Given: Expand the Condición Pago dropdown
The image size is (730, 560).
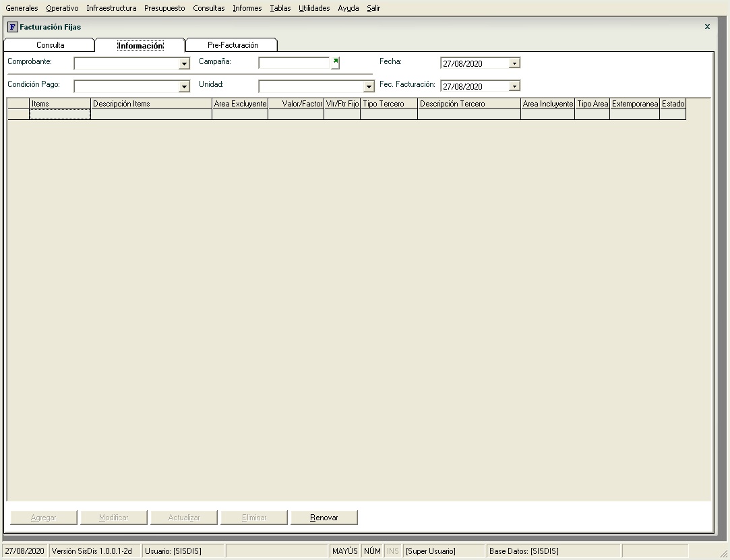Looking at the screenshot, I should click(x=184, y=87).
